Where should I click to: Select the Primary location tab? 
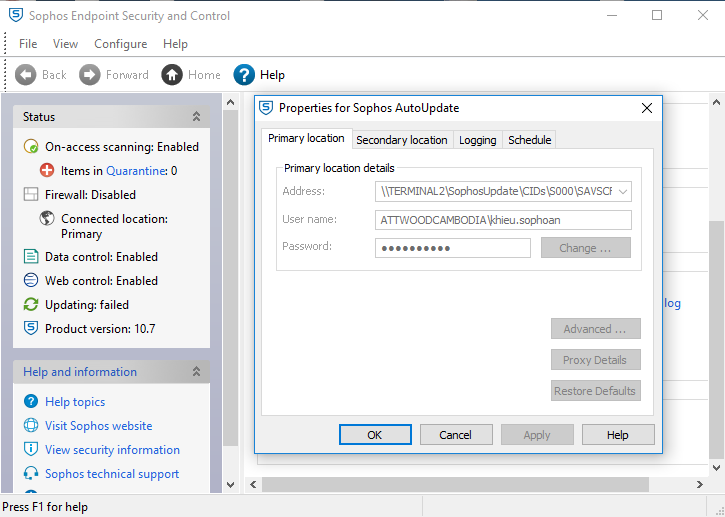[307, 138]
